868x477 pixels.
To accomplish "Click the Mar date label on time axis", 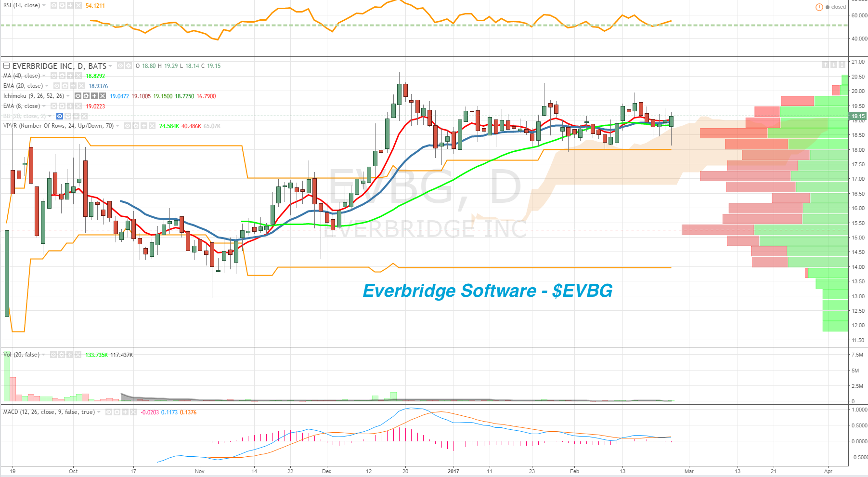I will [x=689, y=471].
